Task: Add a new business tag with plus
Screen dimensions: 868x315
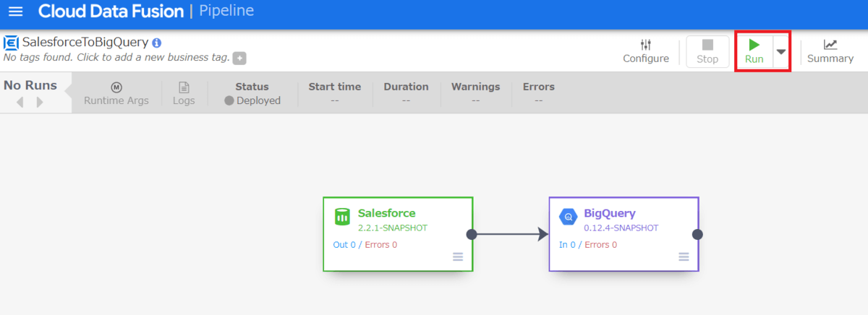Action: point(239,58)
